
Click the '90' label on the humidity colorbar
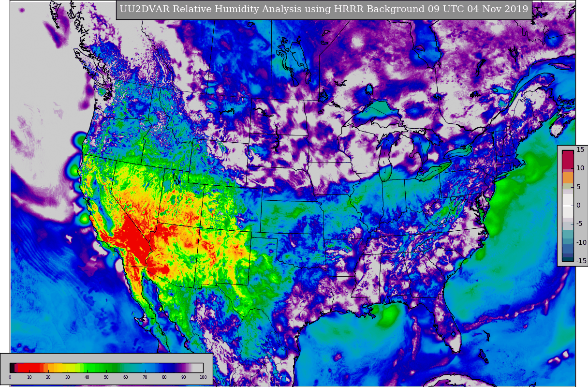pos(184,377)
